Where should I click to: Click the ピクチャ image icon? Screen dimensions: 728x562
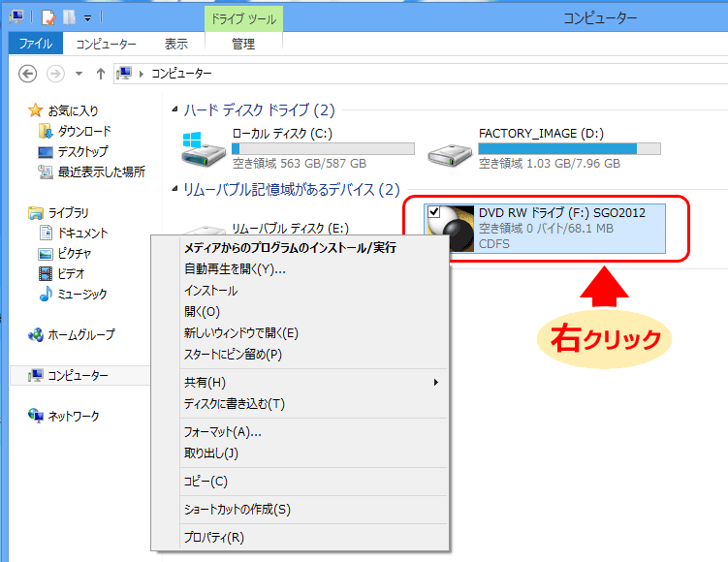point(46,254)
